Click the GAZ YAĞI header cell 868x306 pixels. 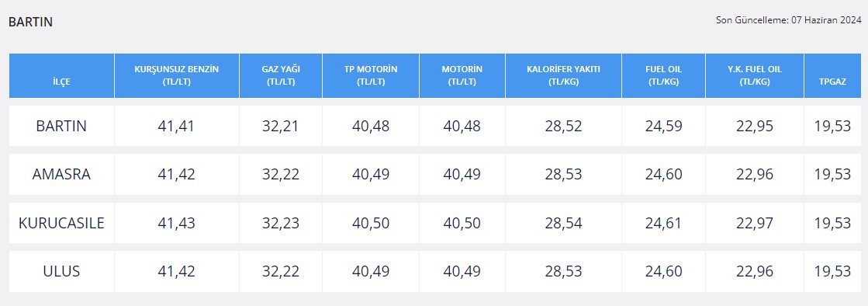pos(281,76)
